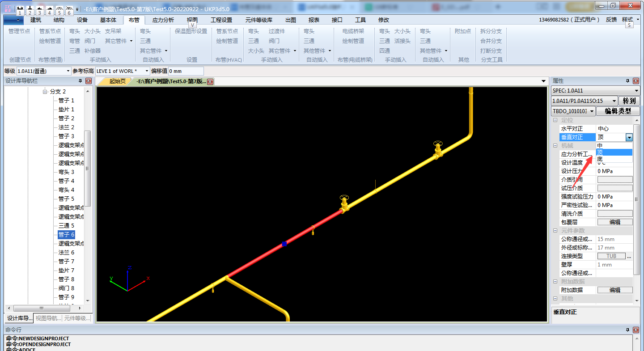Click the 转到 button
This screenshot has height=351, width=644.
629,101
